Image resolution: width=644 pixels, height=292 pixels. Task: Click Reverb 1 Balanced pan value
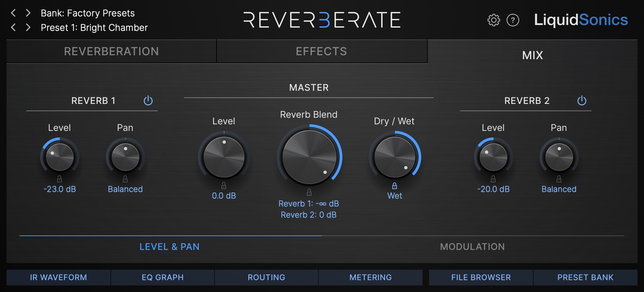125,189
